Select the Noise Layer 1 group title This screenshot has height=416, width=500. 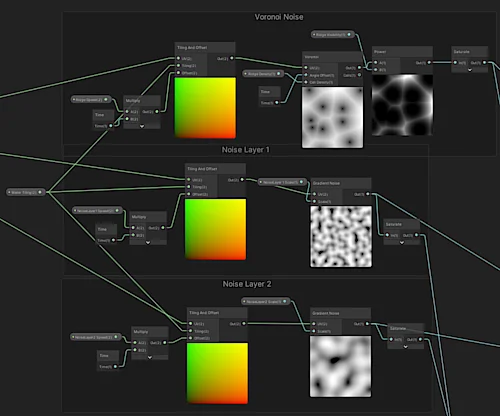point(246,150)
